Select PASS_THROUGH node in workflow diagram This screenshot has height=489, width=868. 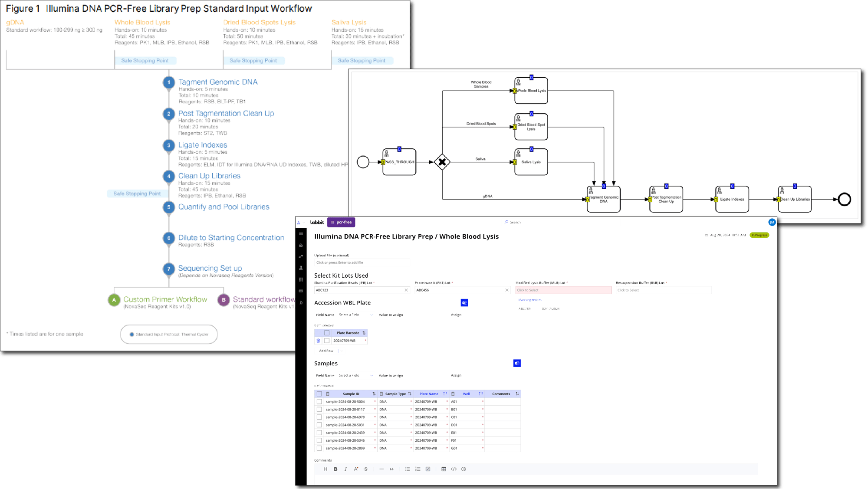[x=399, y=162]
